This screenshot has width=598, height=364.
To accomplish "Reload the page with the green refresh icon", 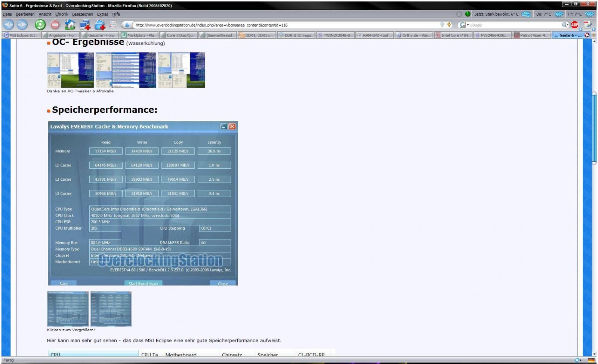I will 40,25.
